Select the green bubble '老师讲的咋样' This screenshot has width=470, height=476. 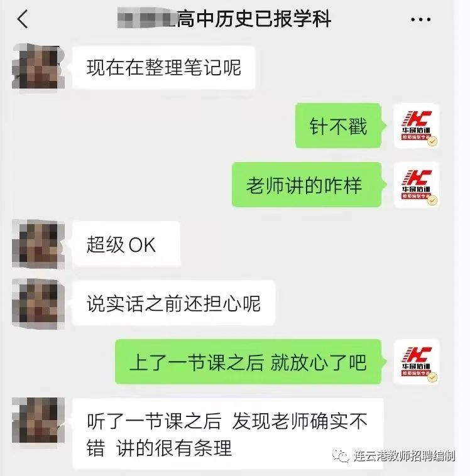coord(307,185)
